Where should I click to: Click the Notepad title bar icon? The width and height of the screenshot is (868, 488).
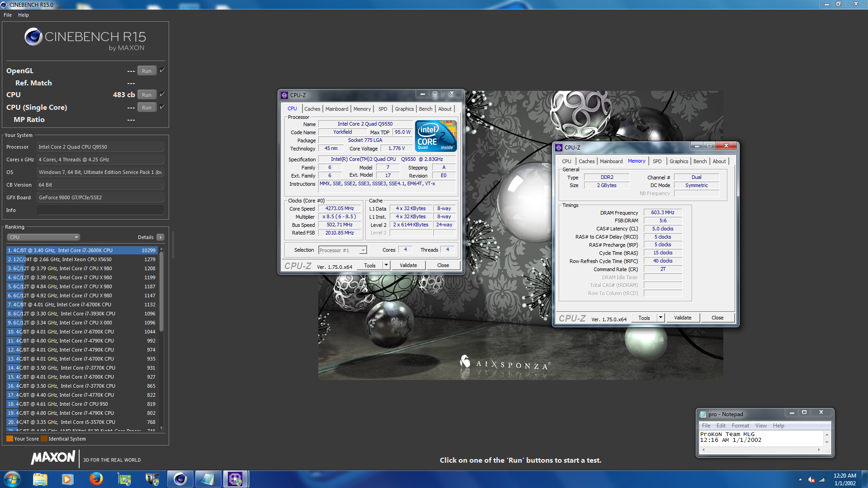point(703,414)
